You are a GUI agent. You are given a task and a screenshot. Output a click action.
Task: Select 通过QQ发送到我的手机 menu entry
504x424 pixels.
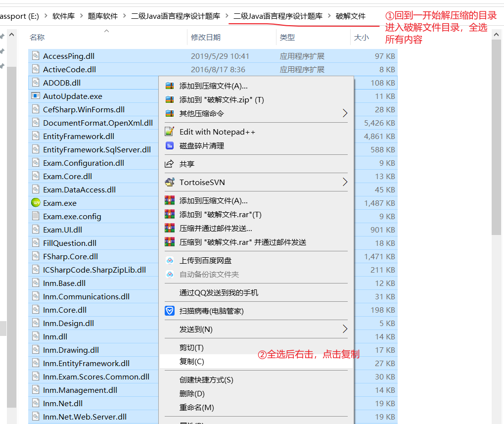256,292
